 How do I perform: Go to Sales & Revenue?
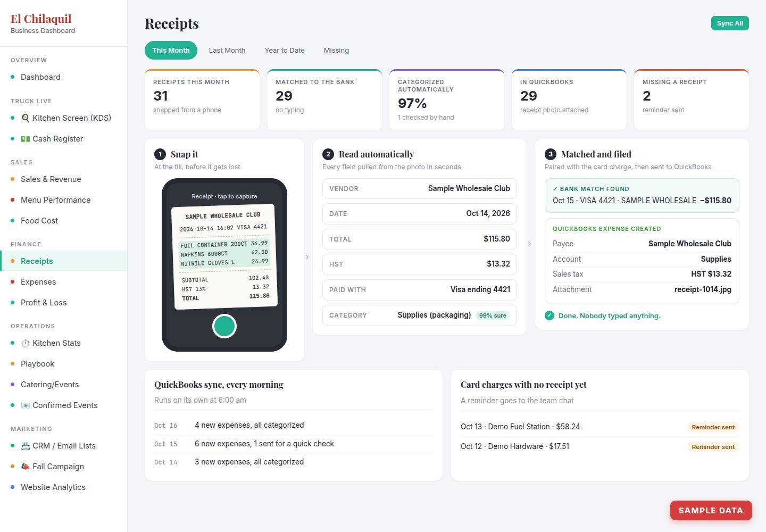click(x=64, y=179)
